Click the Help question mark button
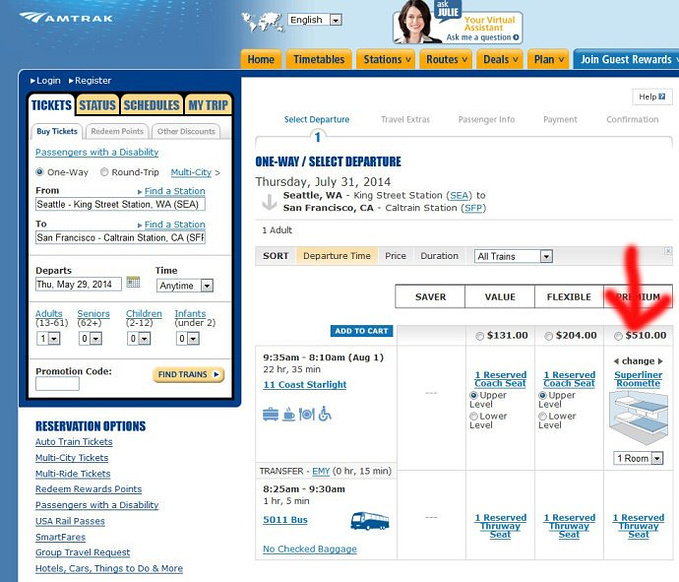The height and width of the screenshot is (582, 679). (x=652, y=97)
